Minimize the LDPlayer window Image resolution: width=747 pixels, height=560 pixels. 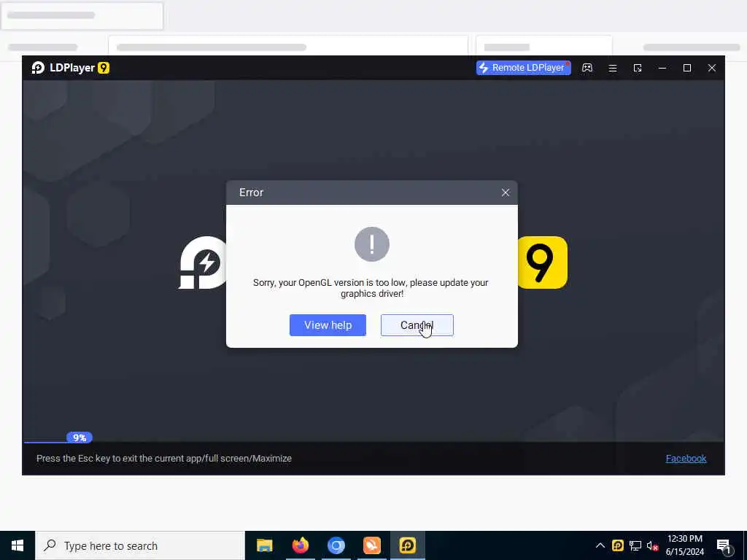(x=662, y=68)
